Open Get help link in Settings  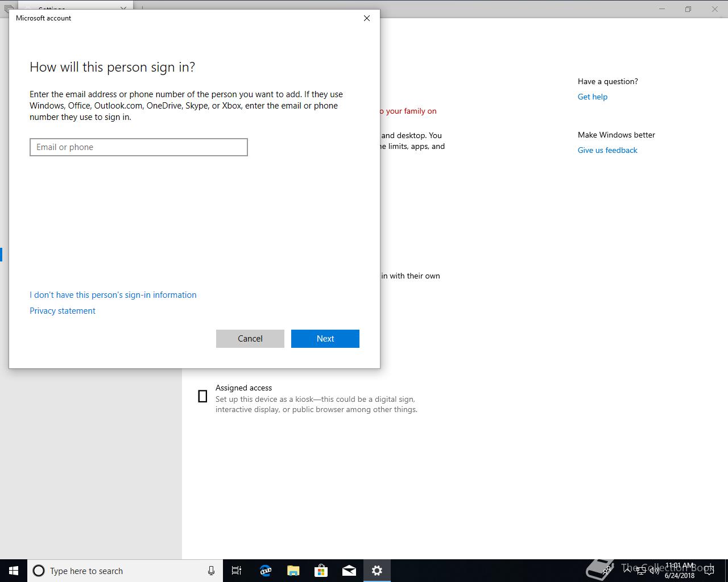tap(593, 97)
